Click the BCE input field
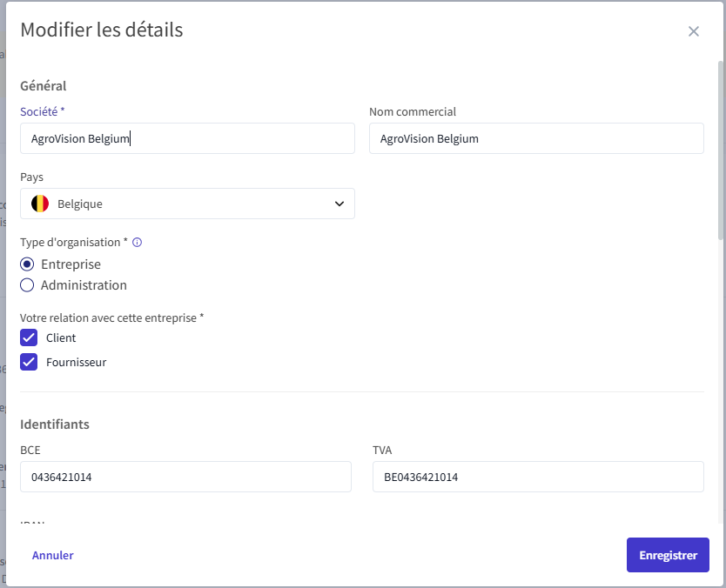This screenshot has width=726, height=588. point(185,477)
